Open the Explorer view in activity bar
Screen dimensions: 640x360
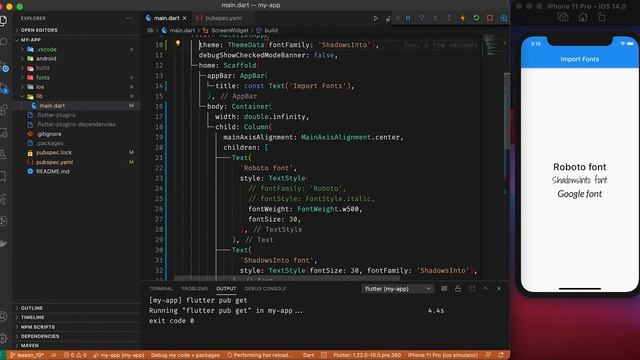tap(3, 20)
